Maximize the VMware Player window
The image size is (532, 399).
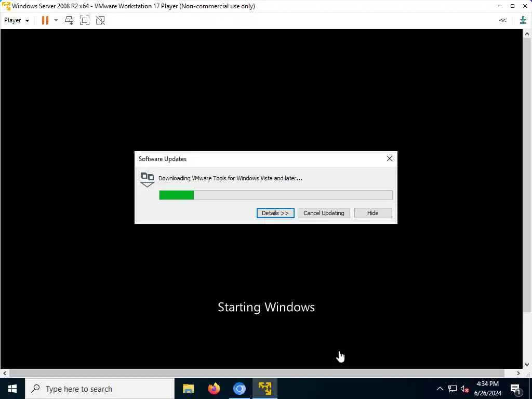(512, 6)
